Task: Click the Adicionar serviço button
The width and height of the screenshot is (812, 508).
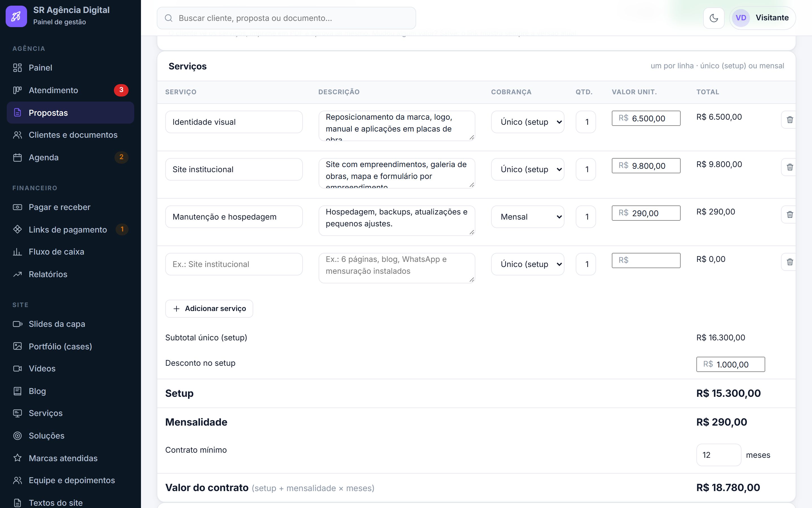Action: 209,308
